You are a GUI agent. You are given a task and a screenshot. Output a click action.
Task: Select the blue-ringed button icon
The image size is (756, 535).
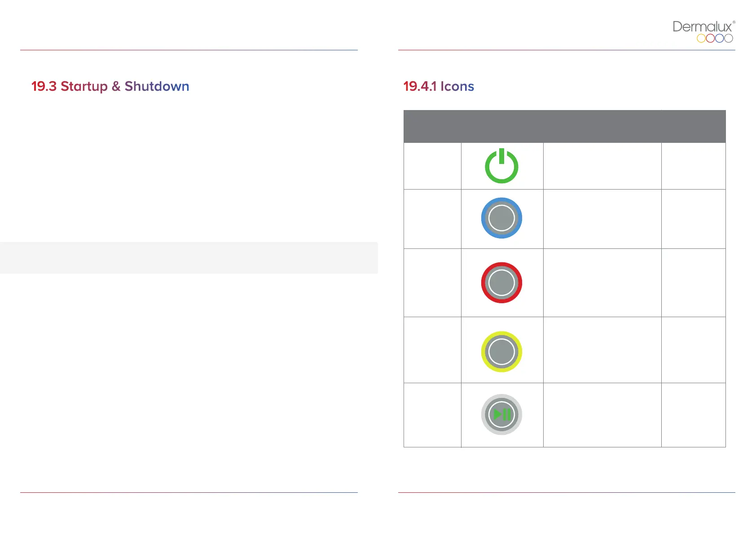pos(501,218)
